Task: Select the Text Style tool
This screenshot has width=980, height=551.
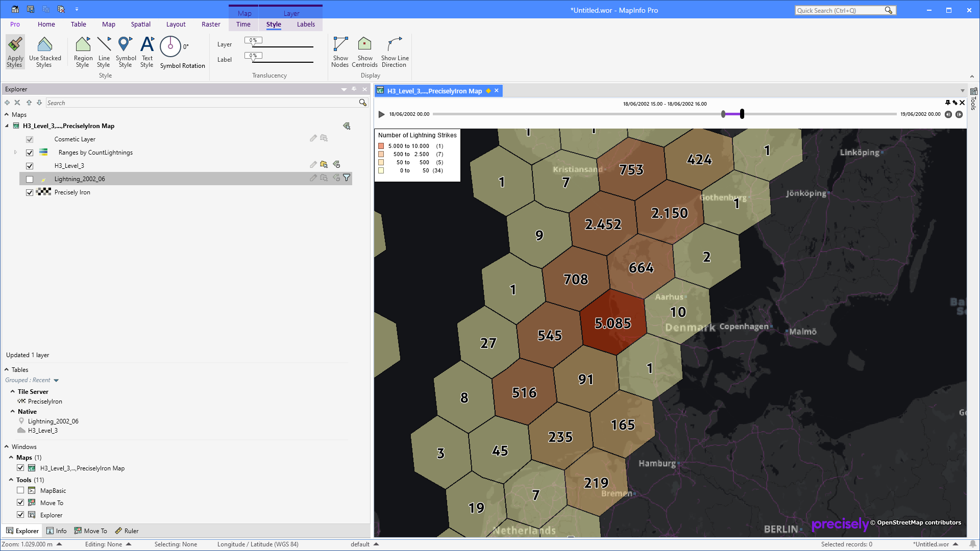Action: point(146,51)
